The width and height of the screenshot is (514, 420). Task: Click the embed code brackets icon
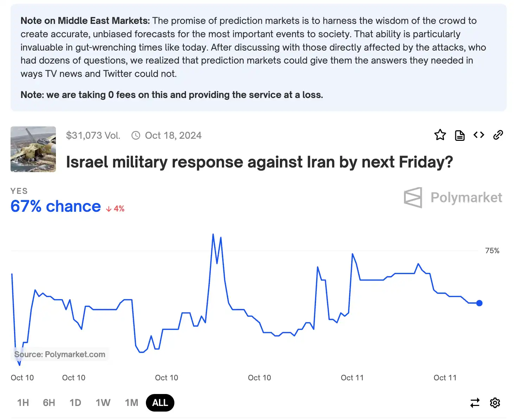tap(479, 135)
